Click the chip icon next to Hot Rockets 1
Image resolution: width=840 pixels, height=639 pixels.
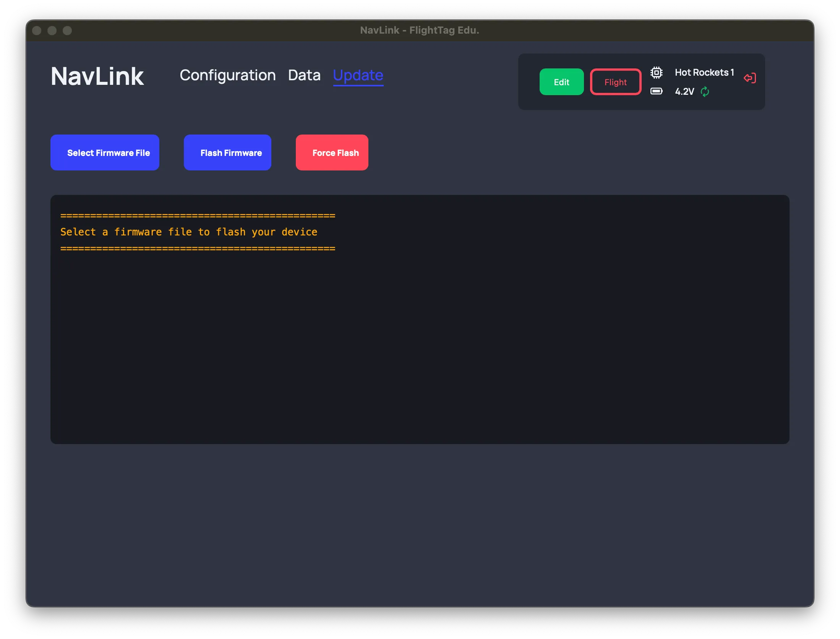click(x=657, y=72)
